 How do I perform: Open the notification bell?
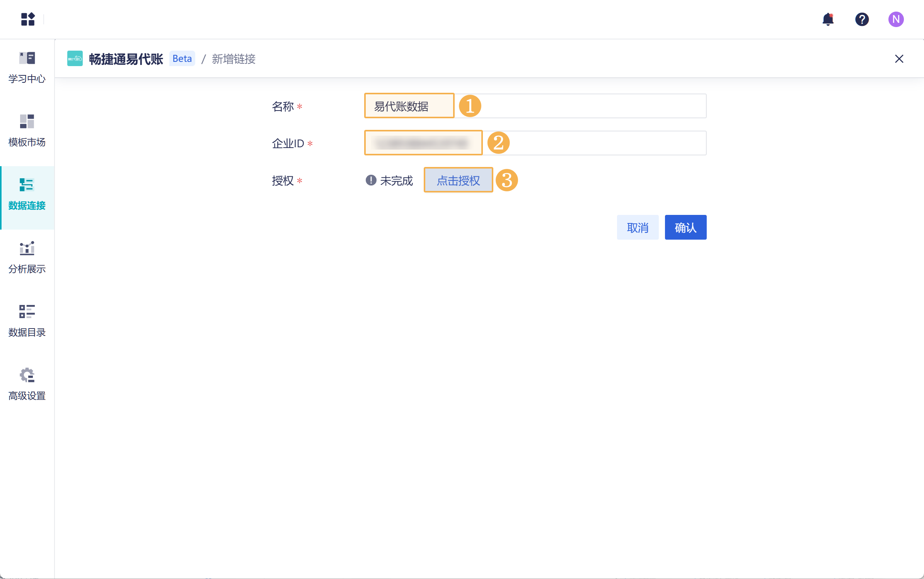click(827, 19)
